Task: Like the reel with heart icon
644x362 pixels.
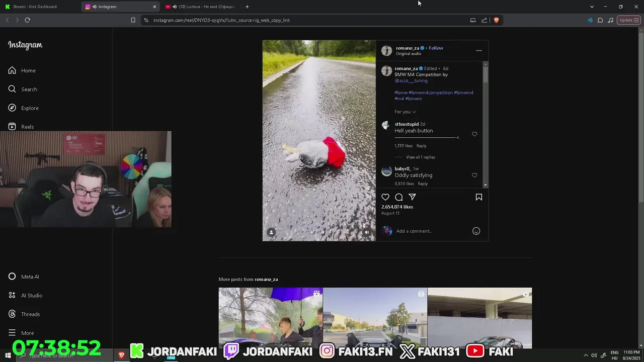Action: (x=385, y=197)
